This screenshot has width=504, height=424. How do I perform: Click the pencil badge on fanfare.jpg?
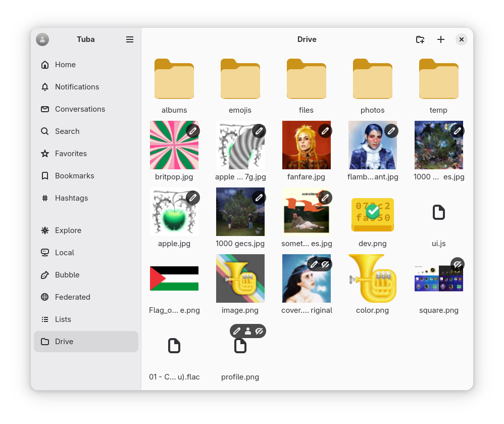[325, 131]
